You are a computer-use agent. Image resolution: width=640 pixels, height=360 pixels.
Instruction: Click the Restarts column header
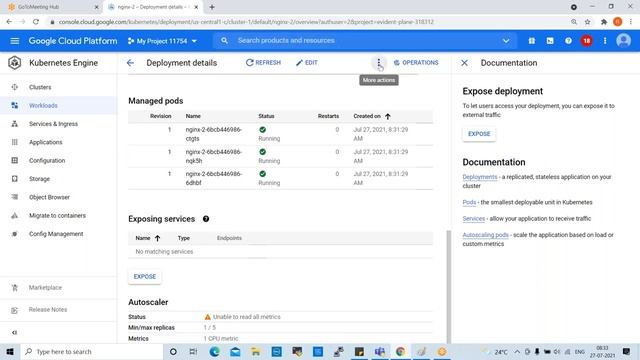[x=328, y=116]
